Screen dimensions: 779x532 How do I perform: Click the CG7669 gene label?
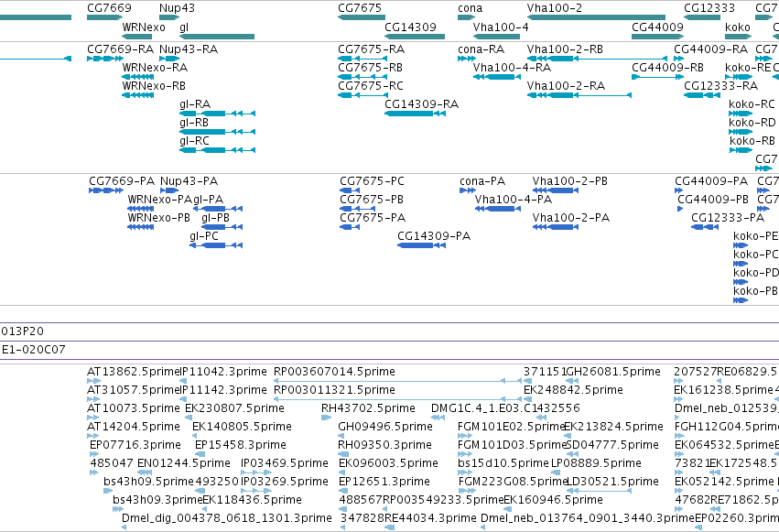point(109,8)
